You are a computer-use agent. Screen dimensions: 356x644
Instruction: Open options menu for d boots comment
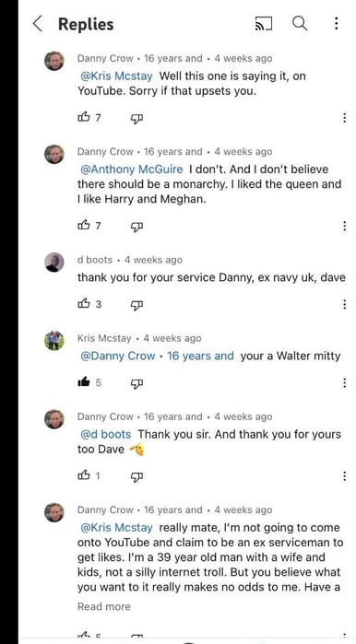tap(344, 304)
